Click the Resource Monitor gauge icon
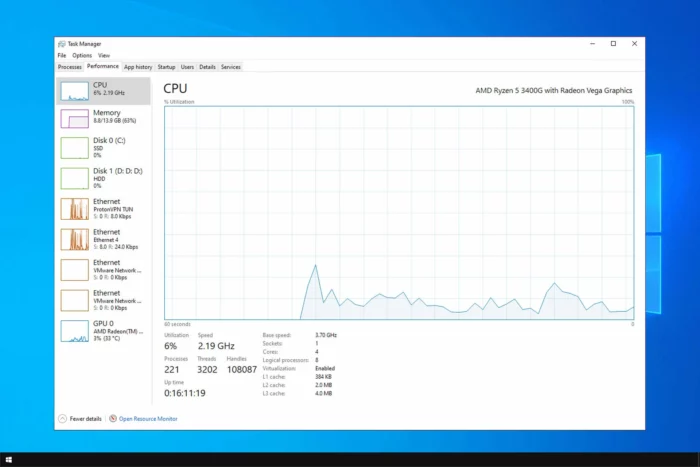This screenshot has width=700, height=467. (113, 418)
